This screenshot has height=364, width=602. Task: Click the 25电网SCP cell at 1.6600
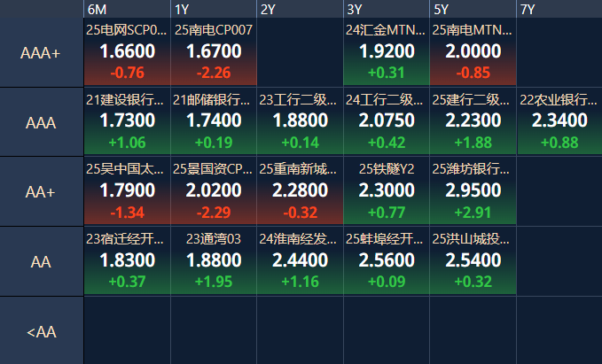[x=127, y=52]
